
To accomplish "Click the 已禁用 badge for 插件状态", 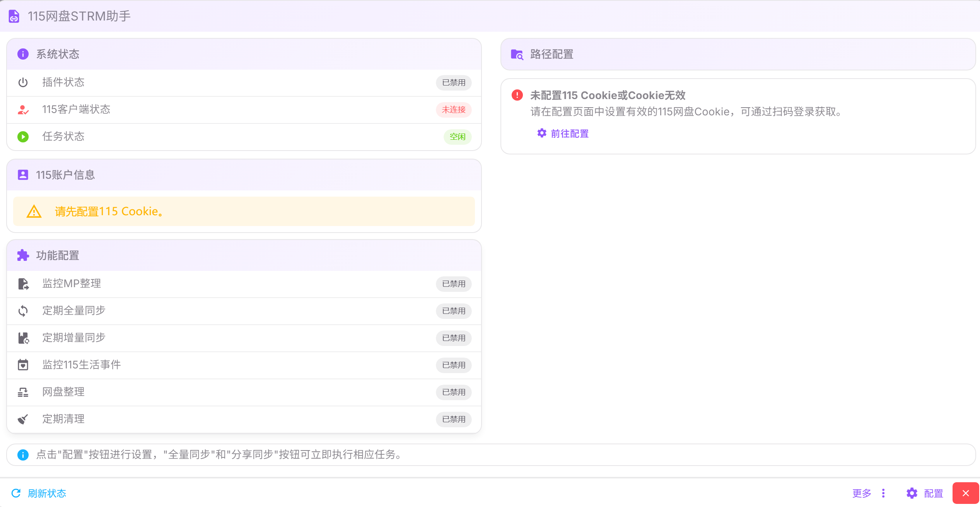I will [x=454, y=82].
